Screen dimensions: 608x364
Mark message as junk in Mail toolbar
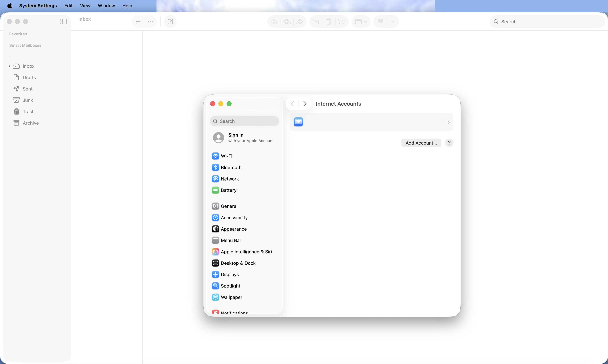341,22
